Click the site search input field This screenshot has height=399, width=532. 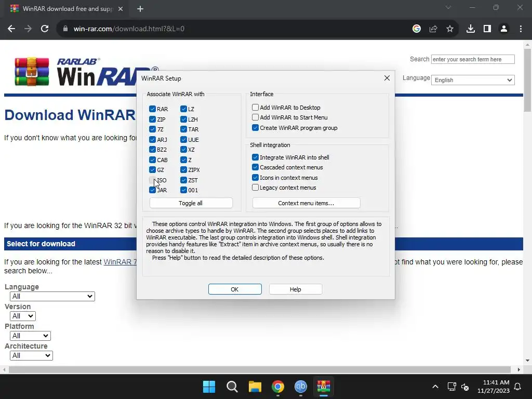coord(473,59)
